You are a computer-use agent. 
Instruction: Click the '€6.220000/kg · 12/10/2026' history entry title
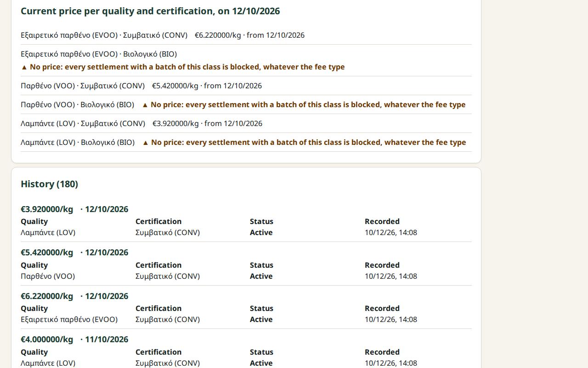point(74,296)
